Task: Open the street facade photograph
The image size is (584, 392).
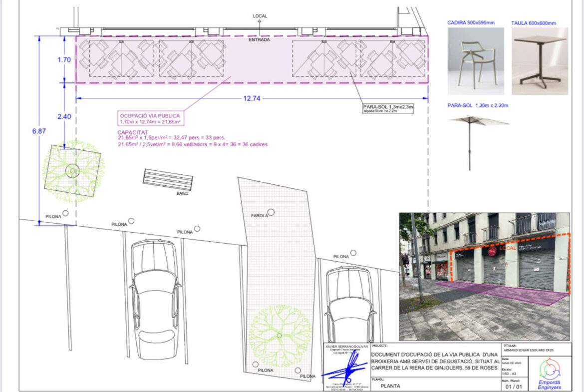Action: pyautogui.click(x=484, y=276)
